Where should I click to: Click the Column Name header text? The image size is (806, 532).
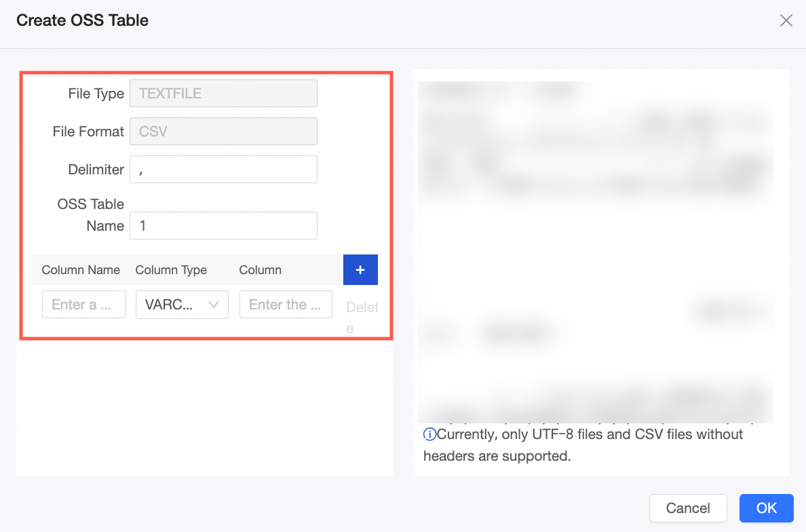pos(81,270)
